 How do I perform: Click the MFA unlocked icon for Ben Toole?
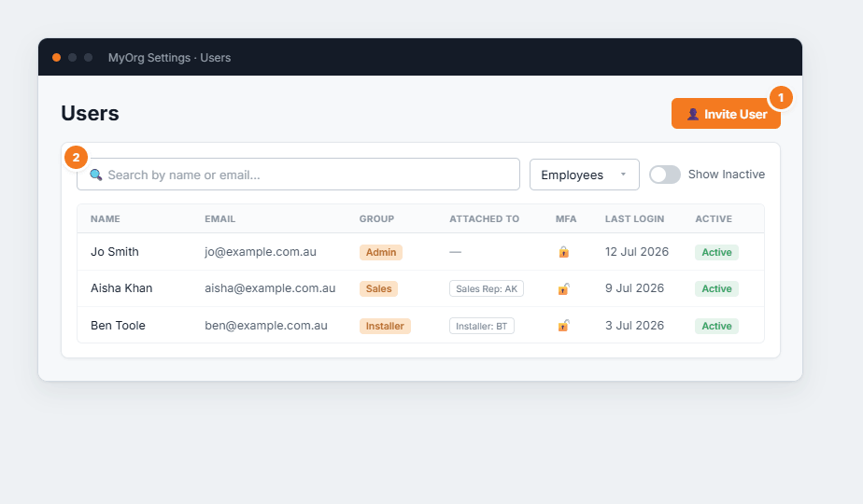coord(563,325)
